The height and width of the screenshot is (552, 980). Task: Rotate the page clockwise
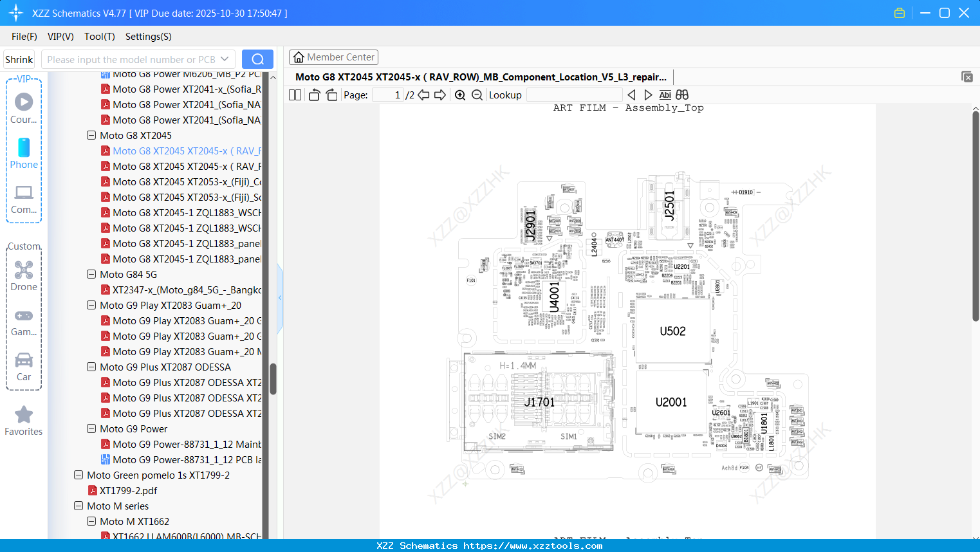tap(331, 95)
